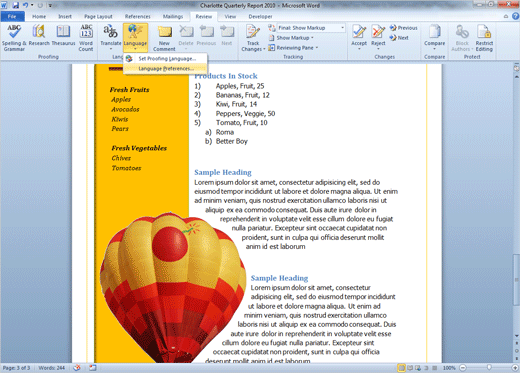Viewport: 520px width, 373px height.
Task: Click the Compare documents icon
Action: pos(434,37)
